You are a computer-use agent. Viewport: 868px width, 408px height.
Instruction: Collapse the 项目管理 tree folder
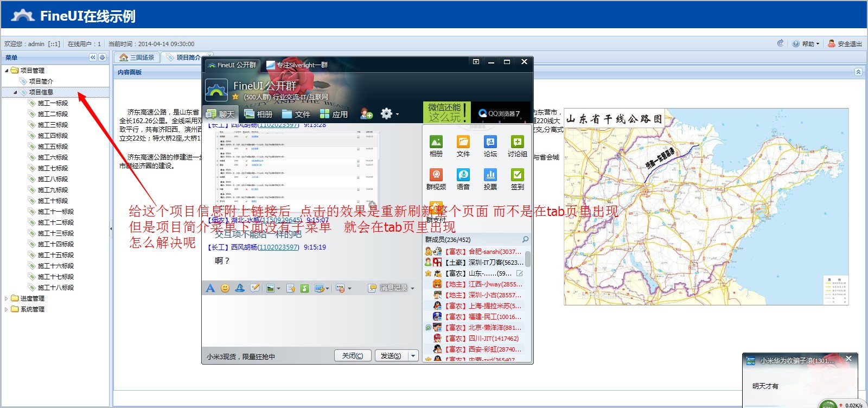point(7,71)
